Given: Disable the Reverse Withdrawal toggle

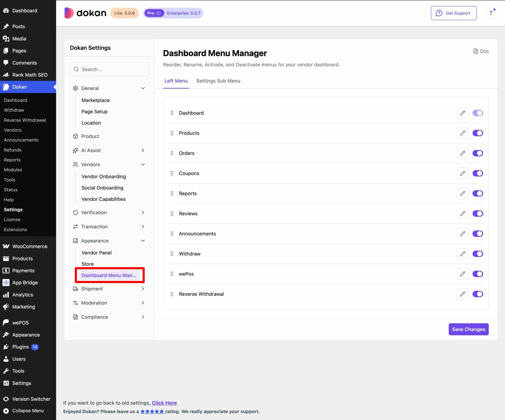Looking at the screenshot, I should click(478, 294).
